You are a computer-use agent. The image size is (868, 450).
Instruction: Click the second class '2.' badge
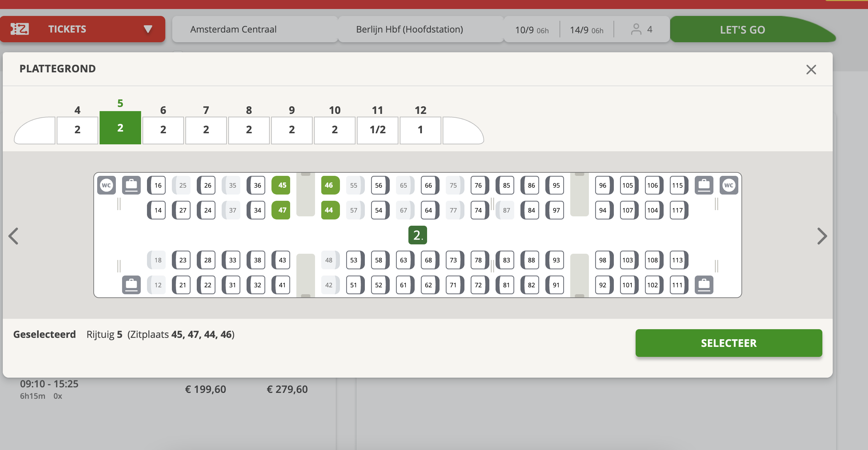(417, 235)
